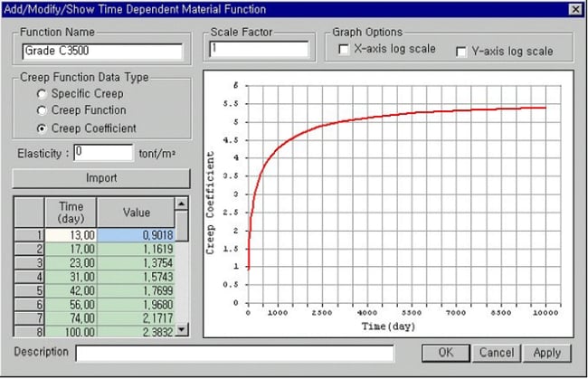Click value cell 1,5743
Screen dimensions: 588x379
click(x=136, y=277)
